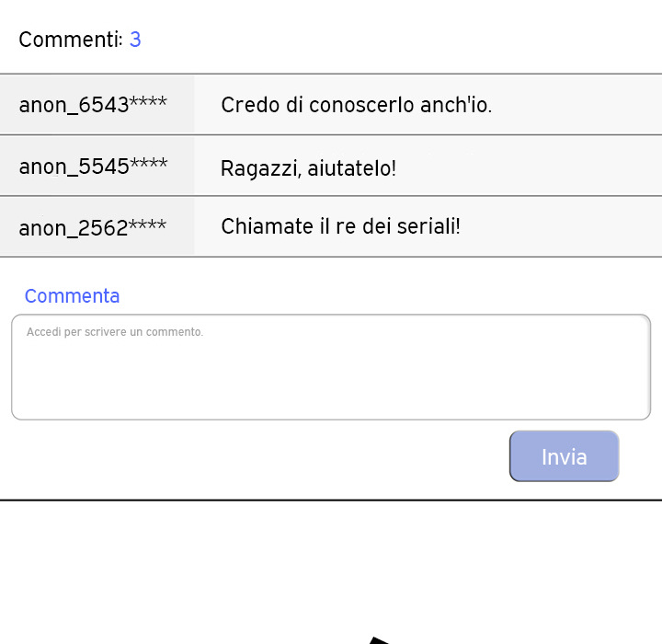Click the asterisks after anon_5545
Viewport: 662px width, 644px height.
point(148,164)
